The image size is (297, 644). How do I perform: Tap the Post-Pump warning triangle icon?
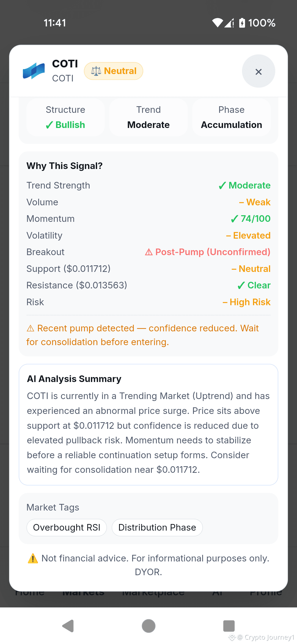coord(149,252)
